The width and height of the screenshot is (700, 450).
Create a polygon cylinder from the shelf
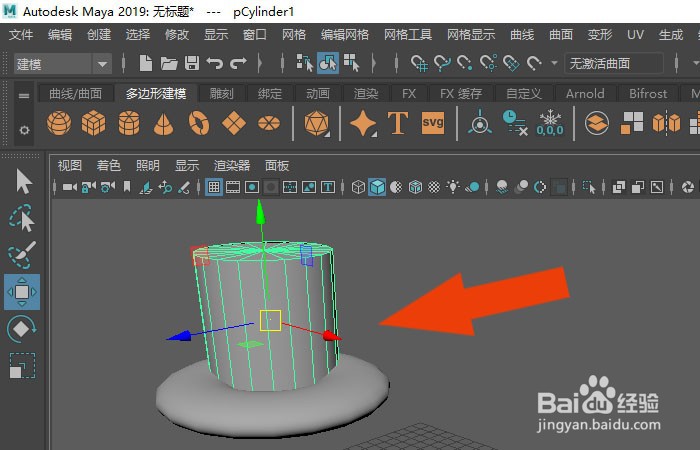(129, 123)
